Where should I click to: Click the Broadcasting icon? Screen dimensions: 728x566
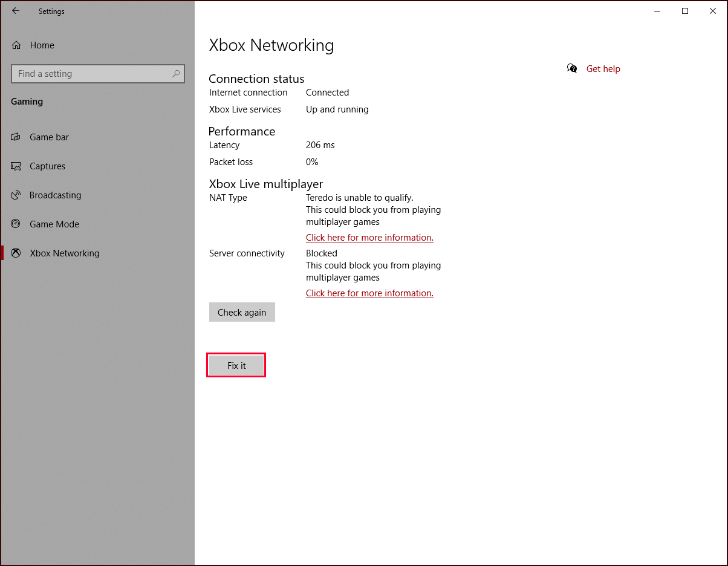[x=16, y=195]
